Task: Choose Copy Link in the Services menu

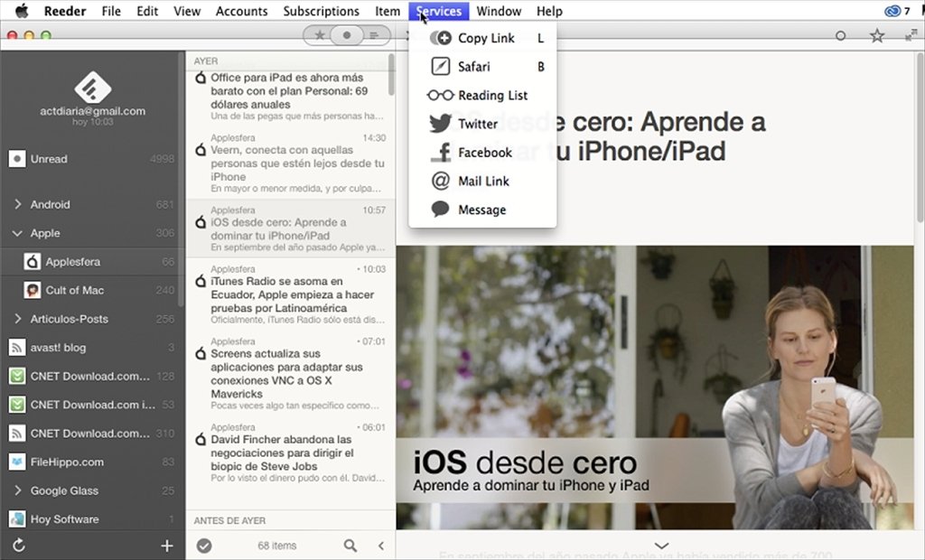Action: [482, 38]
